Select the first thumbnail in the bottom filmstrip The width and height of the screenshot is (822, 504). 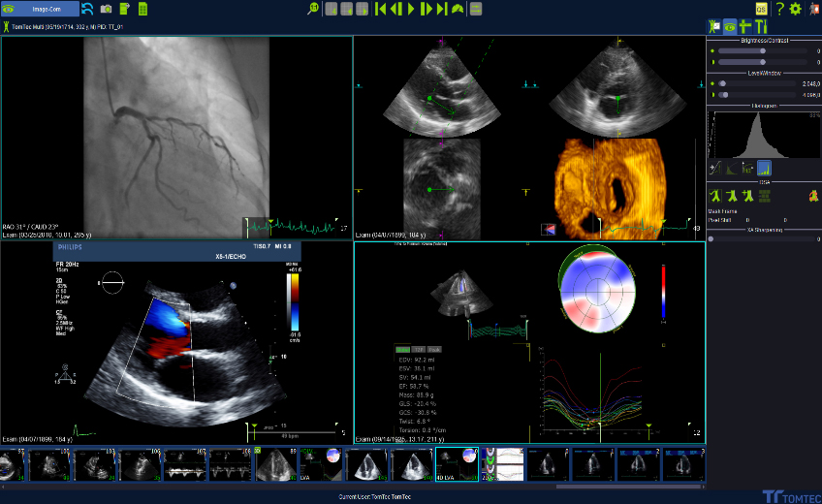(11, 464)
